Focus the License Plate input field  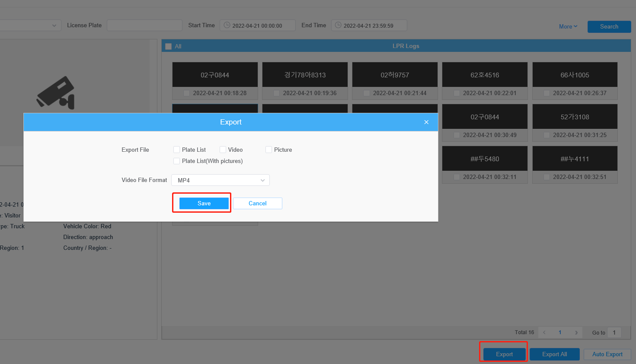[x=144, y=26]
